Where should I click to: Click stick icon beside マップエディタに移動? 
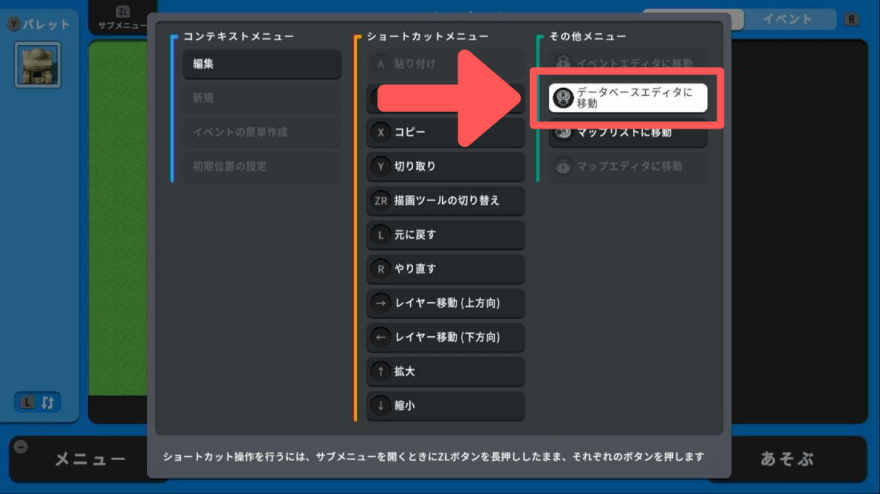tap(563, 167)
